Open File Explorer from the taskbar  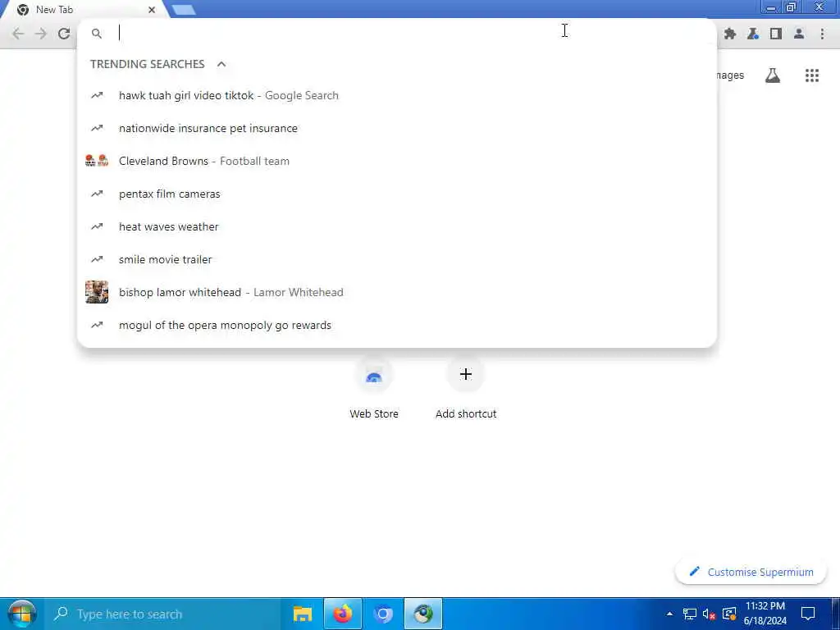pos(303,614)
